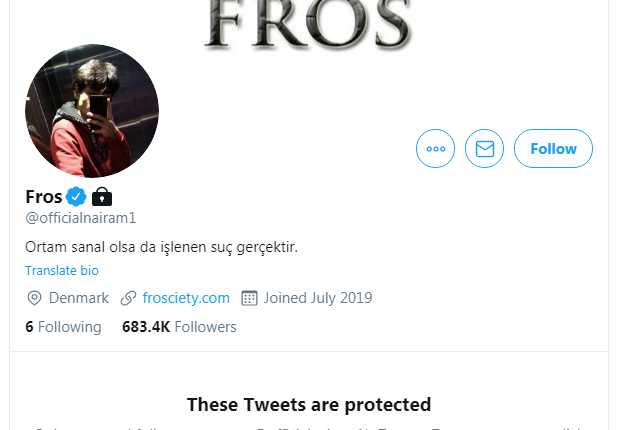View the 683.4K Followers list
This screenshot has width=617, height=430.
179,327
